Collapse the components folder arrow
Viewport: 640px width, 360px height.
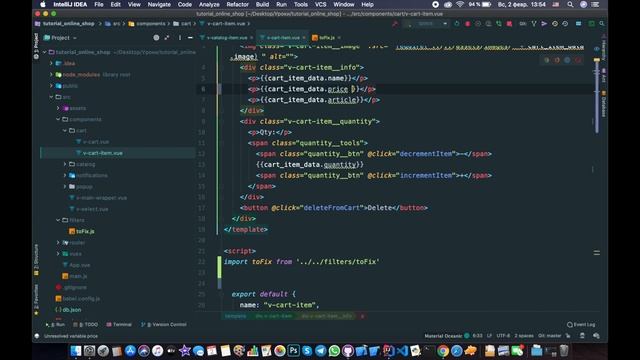(x=58, y=119)
